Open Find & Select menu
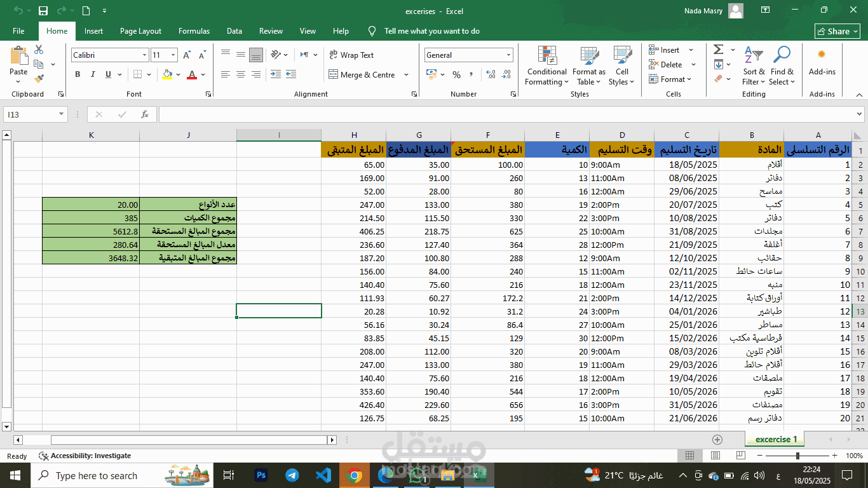This screenshot has height=488, width=868. (x=782, y=65)
